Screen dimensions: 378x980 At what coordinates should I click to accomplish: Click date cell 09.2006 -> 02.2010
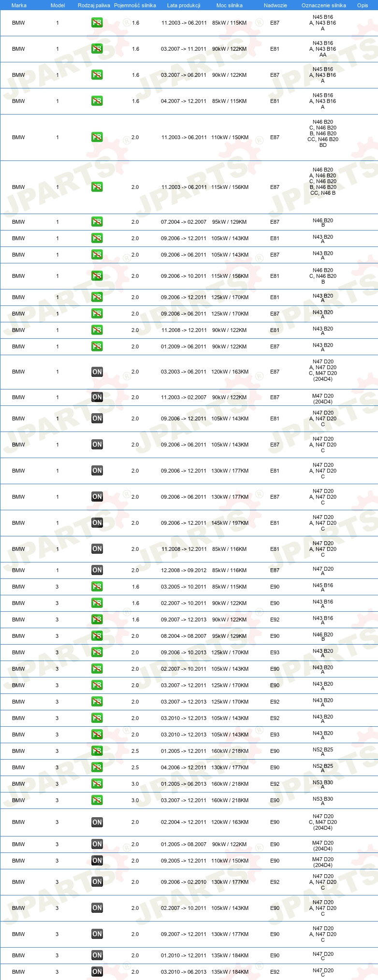point(184,882)
